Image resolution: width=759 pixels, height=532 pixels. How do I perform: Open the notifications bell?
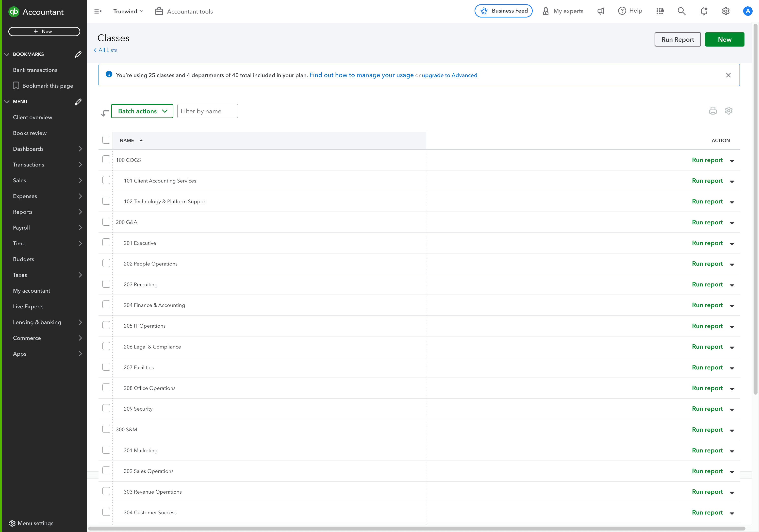pyautogui.click(x=703, y=11)
